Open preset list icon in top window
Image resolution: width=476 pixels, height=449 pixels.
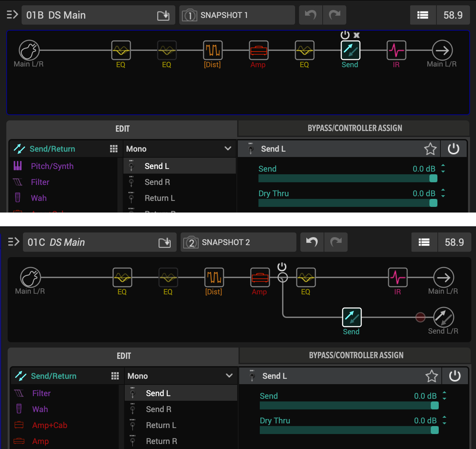click(x=423, y=15)
